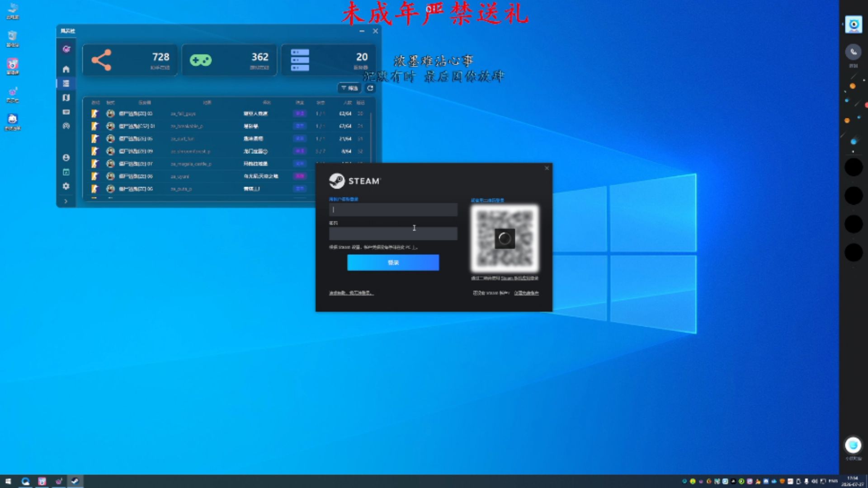Image resolution: width=868 pixels, height=488 pixels.
Task: Open the chat message icon in sidebar
Action: pos(66,112)
